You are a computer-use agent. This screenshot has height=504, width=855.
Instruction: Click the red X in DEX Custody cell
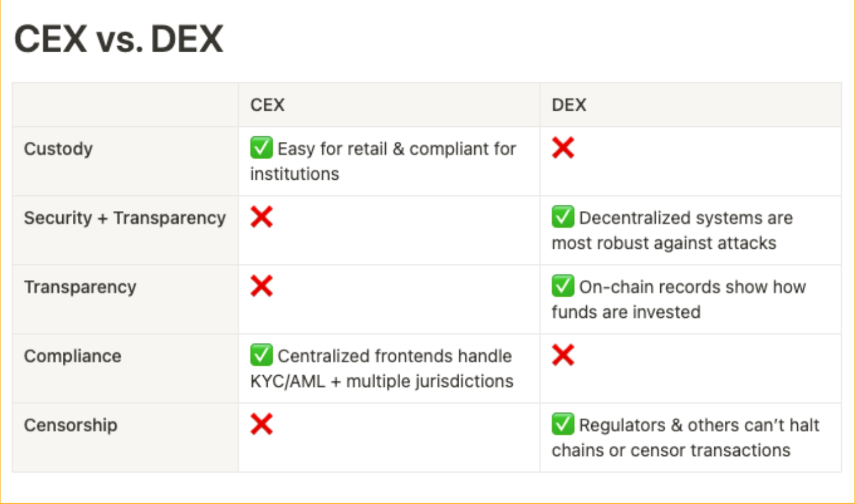click(563, 149)
